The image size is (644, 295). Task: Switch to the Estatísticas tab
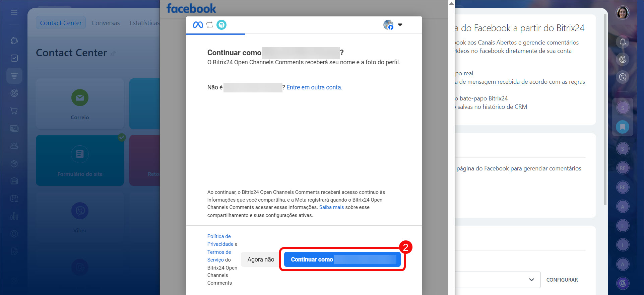pyautogui.click(x=145, y=23)
